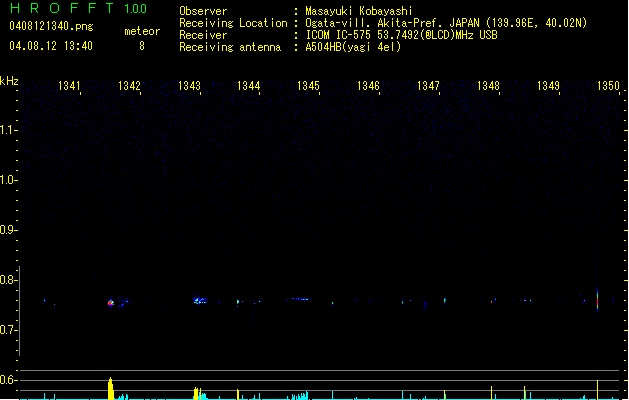The image size is (629, 400).
Task: Click observer name Masayuki Kobayashi
Action: (x=359, y=11)
